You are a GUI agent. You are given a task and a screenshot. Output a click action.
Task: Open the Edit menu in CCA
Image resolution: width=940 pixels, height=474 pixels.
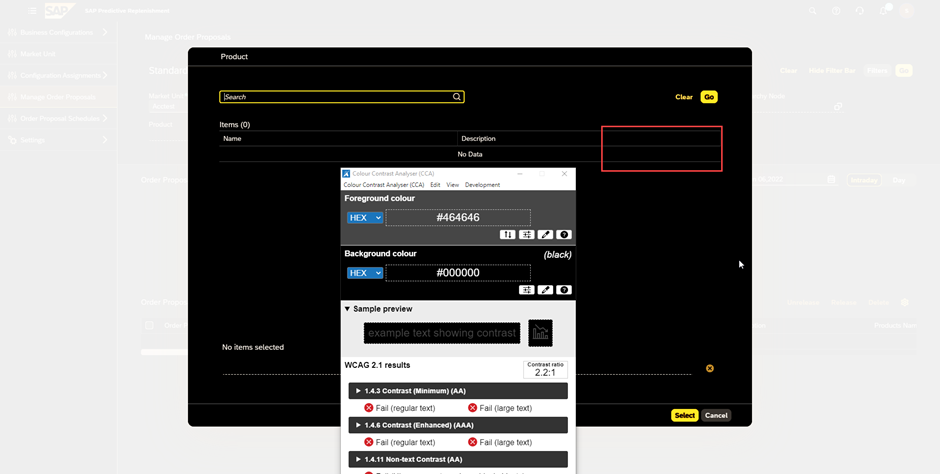(x=435, y=185)
